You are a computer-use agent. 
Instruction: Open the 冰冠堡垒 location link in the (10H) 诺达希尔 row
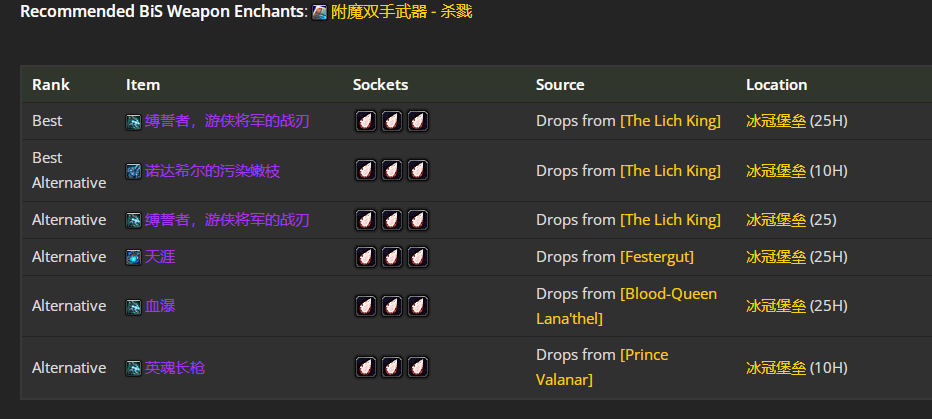tap(775, 171)
